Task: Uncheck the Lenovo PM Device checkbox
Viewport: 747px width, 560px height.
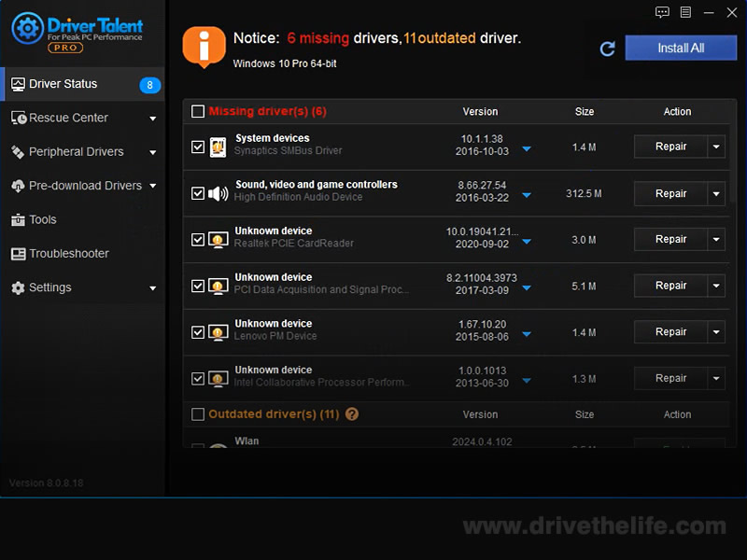Action: [x=198, y=332]
